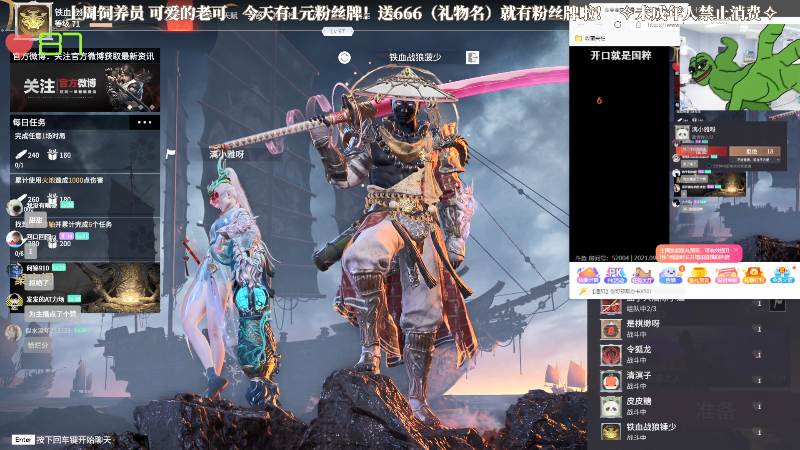Open the first pink-orange activity icon
This screenshot has height=450, width=800.
588,276
